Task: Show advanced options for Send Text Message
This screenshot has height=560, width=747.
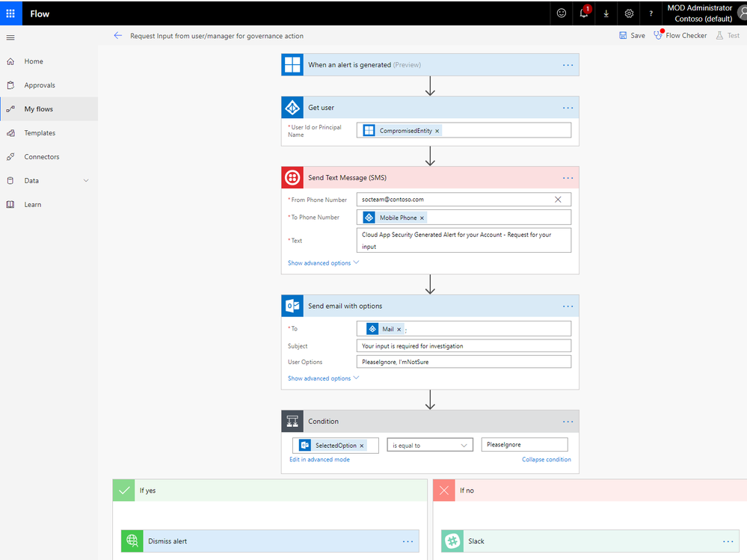Action: tap(323, 263)
